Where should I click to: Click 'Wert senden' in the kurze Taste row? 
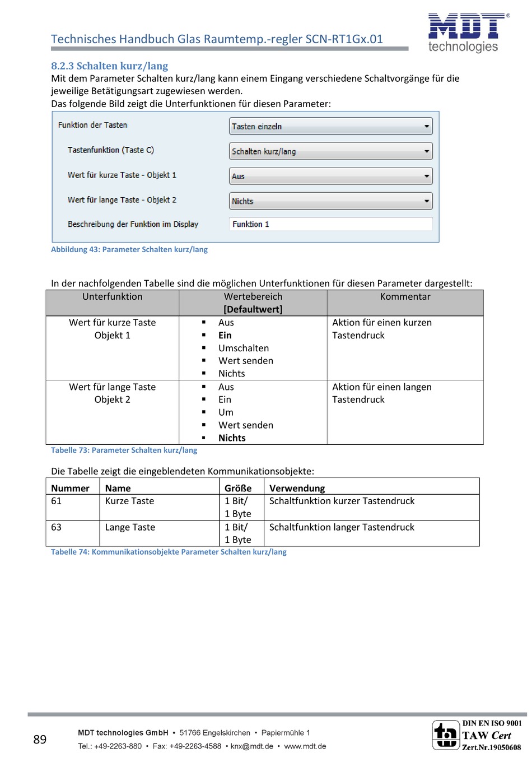[x=246, y=361]
